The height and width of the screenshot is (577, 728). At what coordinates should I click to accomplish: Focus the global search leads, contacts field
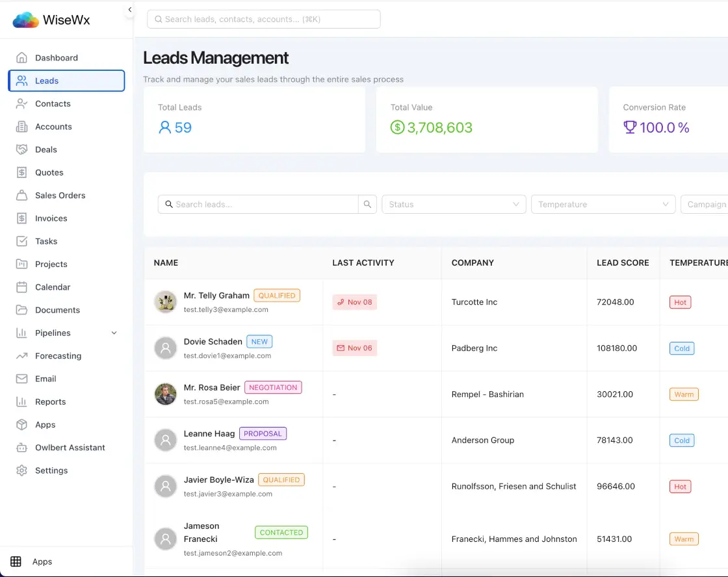[x=263, y=19]
